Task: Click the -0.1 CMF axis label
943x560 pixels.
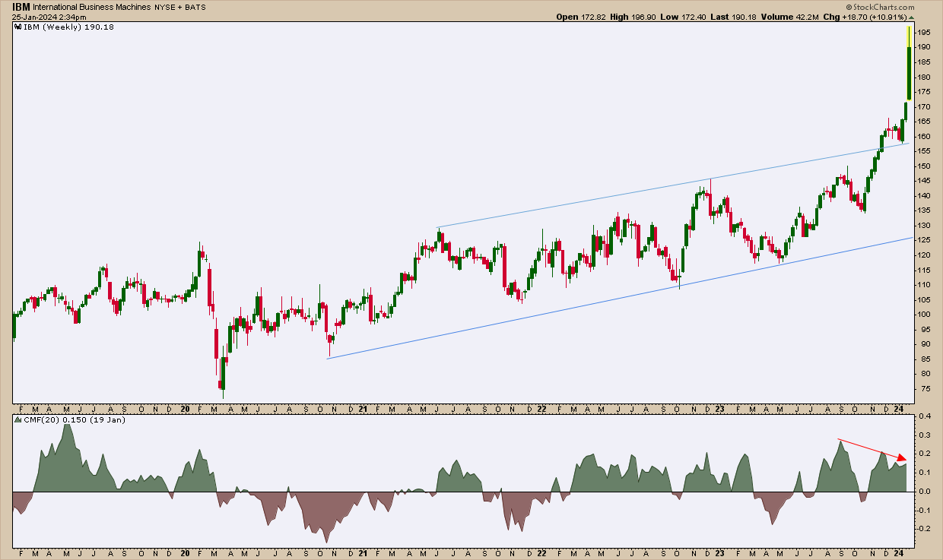Action: pyautogui.click(x=923, y=510)
